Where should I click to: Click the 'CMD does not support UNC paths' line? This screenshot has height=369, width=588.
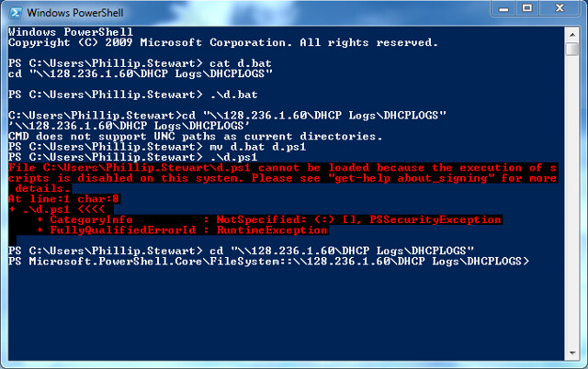(x=195, y=137)
